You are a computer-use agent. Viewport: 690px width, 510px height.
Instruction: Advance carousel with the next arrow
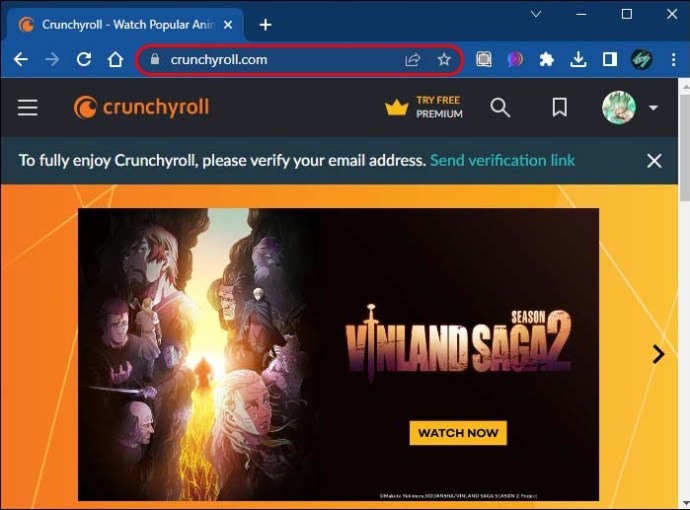click(658, 354)
